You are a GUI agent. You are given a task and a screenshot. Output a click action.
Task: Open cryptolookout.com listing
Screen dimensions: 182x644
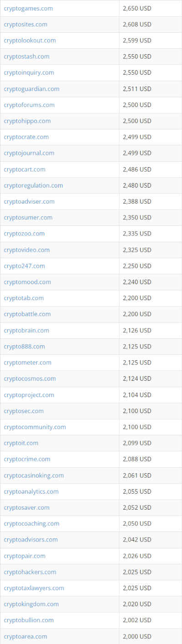tap(30, 40)
